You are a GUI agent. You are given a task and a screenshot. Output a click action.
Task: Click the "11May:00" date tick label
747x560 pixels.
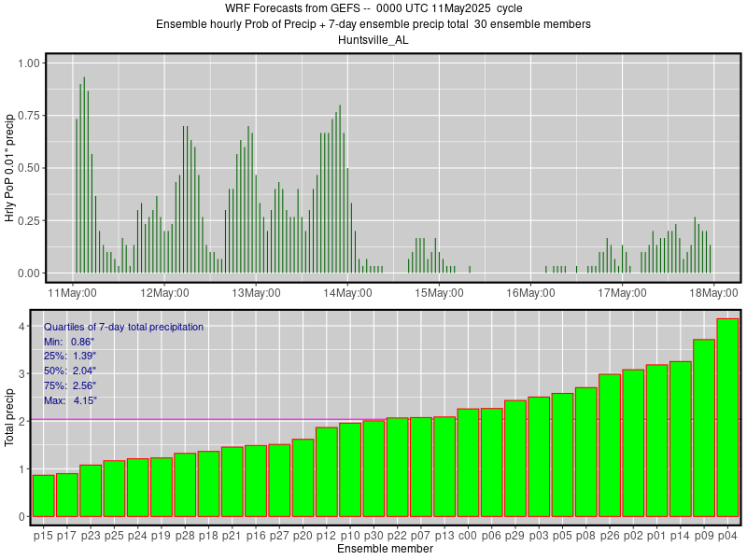point(73,292)
